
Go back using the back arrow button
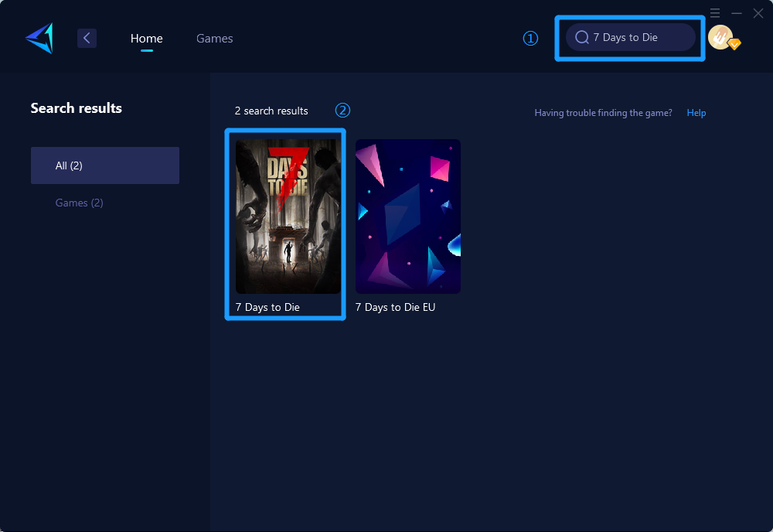[87, 38]
